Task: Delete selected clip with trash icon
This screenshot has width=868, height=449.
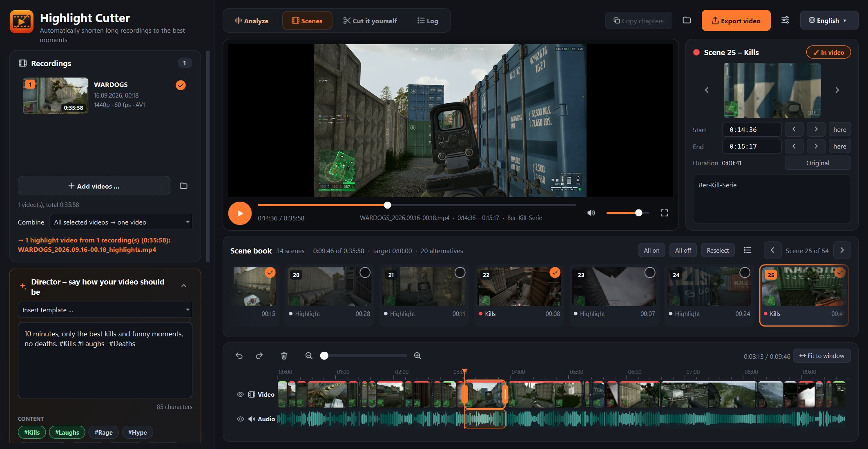Action: pos(284,356)
